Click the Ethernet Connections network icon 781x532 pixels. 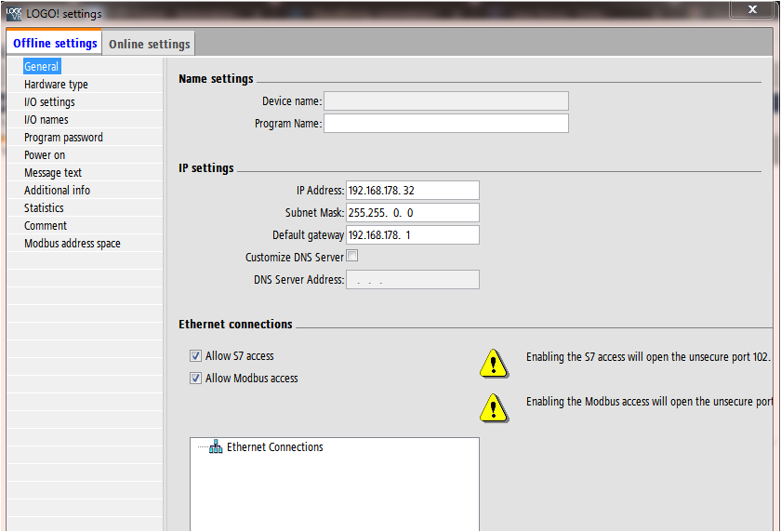216,446
